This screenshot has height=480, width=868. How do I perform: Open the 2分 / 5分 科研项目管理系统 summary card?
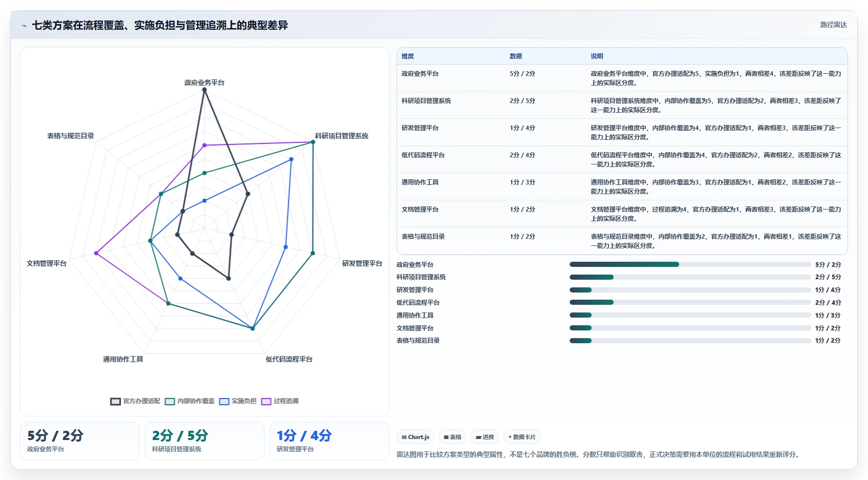[x=205, y=441]
